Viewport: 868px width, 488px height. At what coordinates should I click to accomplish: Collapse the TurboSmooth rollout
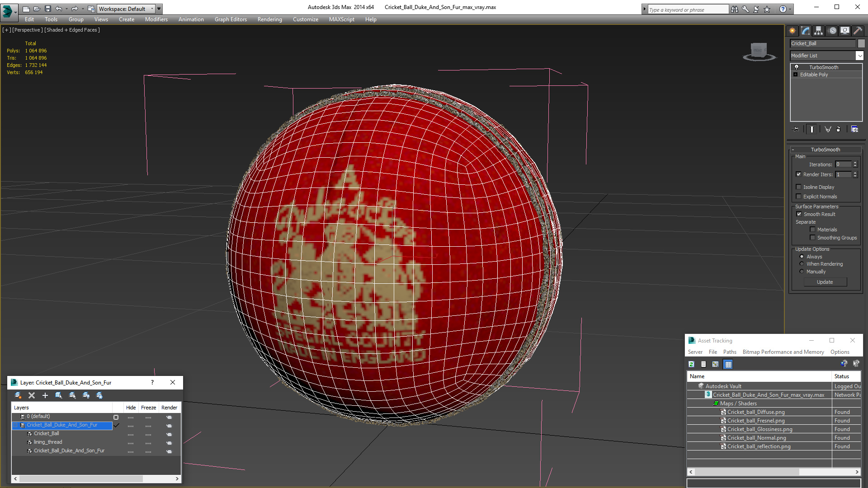click(793, 150)
